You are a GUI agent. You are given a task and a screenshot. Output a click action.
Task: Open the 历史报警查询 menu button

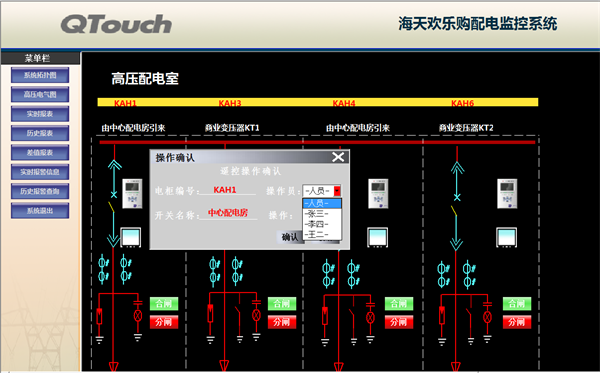40,191
